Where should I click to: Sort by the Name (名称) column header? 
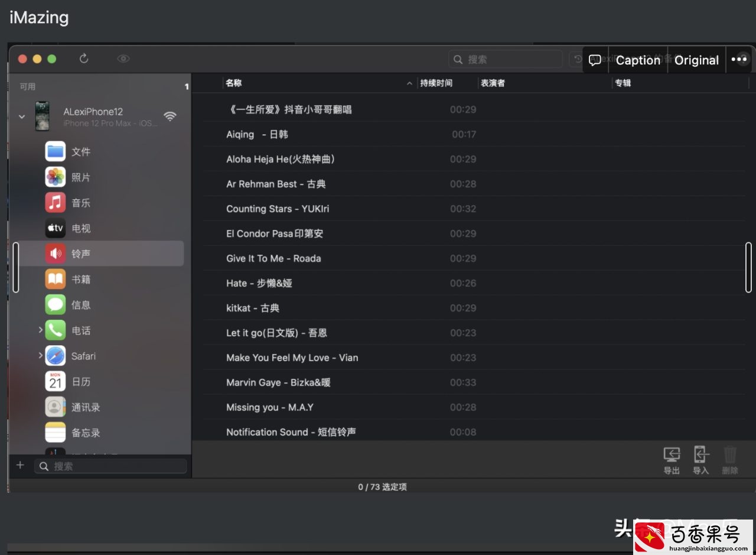point(320,83)
